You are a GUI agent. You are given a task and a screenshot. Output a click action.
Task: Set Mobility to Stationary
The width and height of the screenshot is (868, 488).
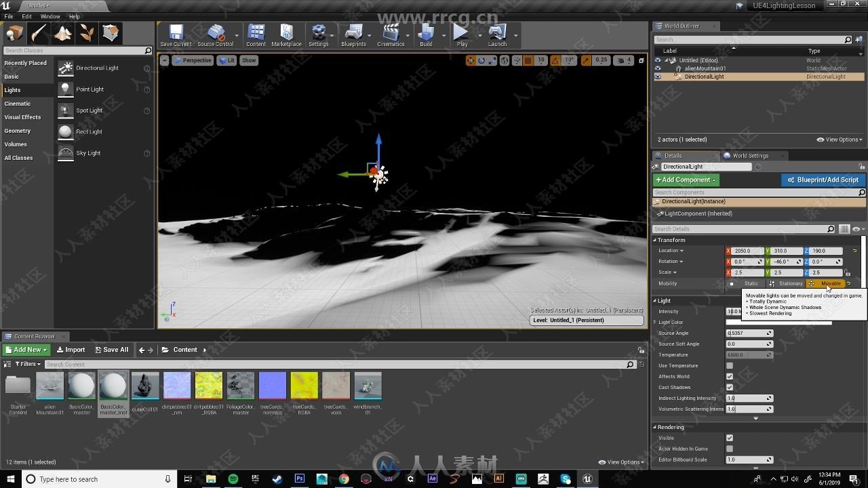point(786,283)
